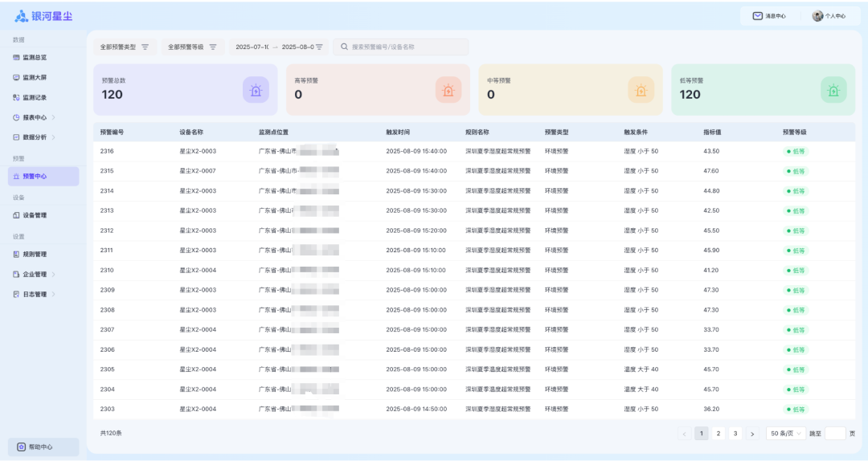
Task: Click 2025-08-09 15:20:00 trigger time cell
Action: click(416, 230)
